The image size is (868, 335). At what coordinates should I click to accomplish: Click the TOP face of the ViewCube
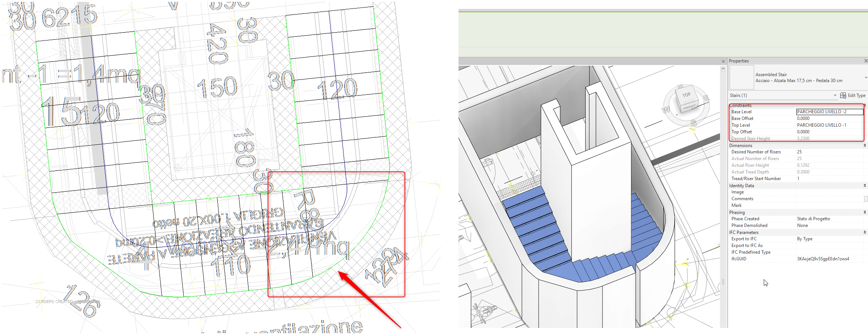[687, 96]
